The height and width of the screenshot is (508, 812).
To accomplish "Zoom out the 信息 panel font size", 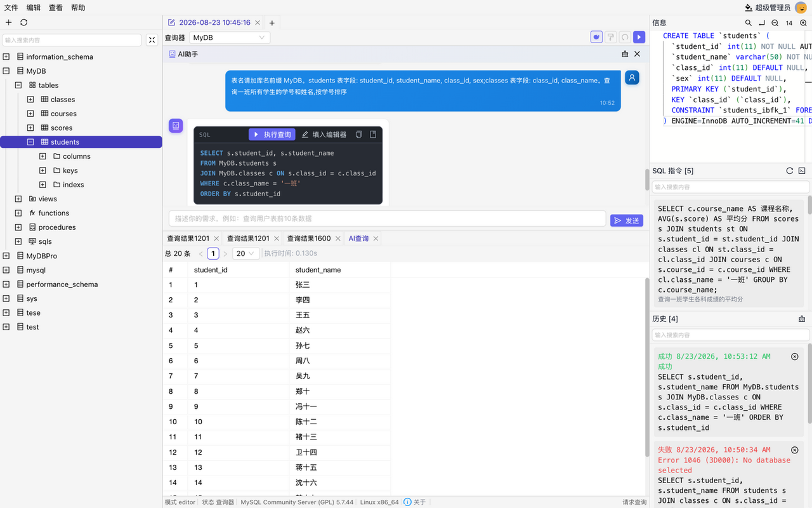I will point(775,23).
